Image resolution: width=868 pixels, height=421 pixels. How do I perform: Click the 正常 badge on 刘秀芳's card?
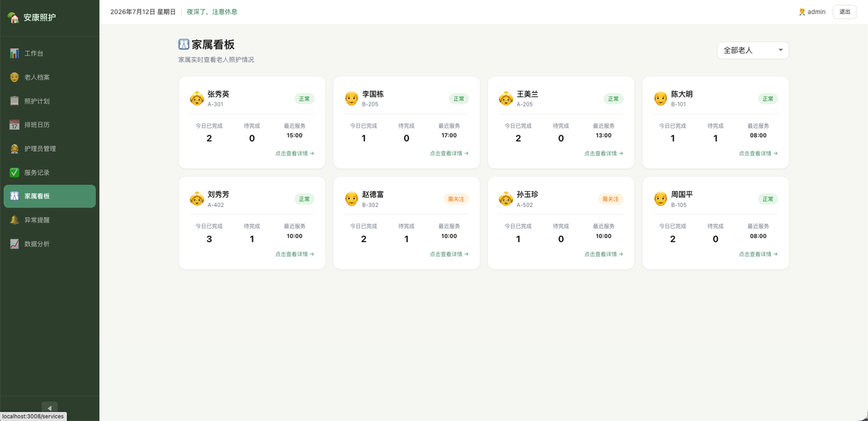(304, 199)
